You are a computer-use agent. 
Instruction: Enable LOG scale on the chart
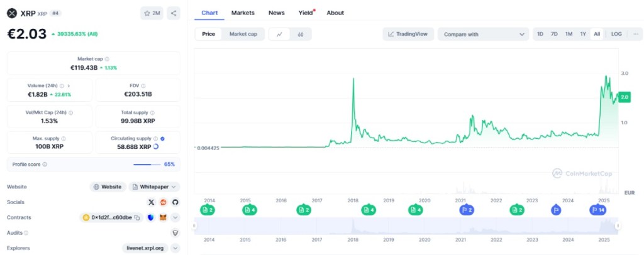point(616,34)
